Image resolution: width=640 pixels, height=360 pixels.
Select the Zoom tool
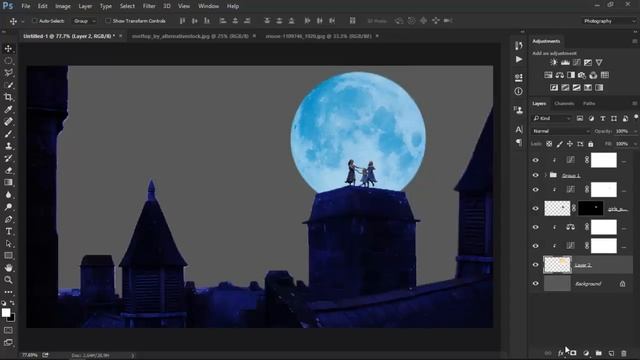(x=8, y=280)
